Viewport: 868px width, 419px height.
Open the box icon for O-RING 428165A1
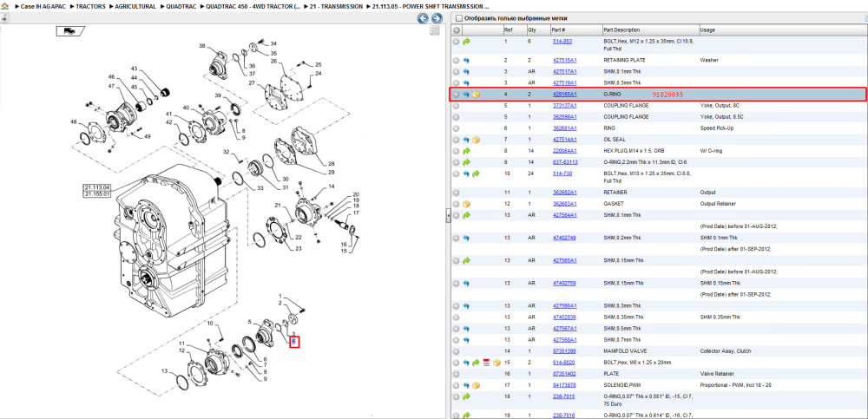tap(476, 95)
